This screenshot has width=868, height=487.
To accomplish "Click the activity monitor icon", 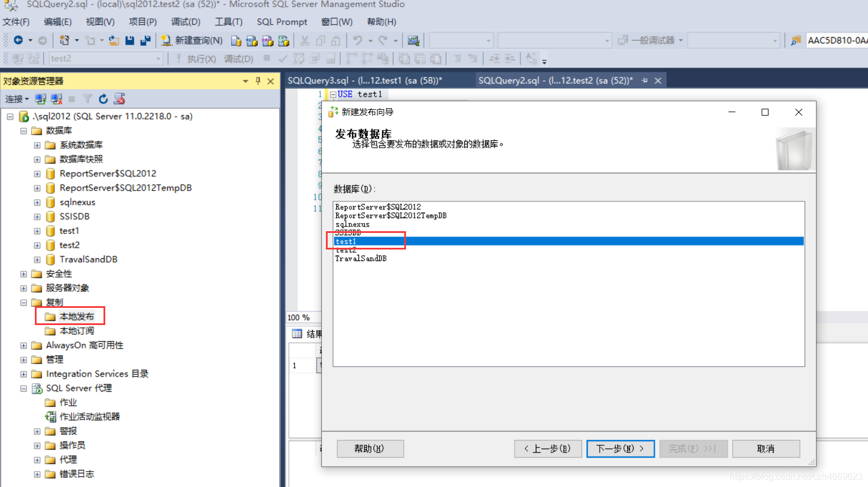I will tap(413, 40).
